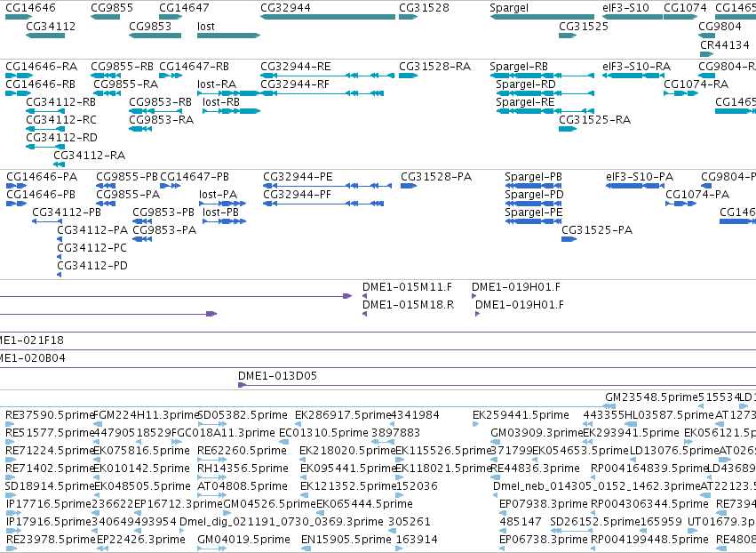Select the Spargel-PB protein label
Screen dimensions: 756x553
(x=534, y=177)
